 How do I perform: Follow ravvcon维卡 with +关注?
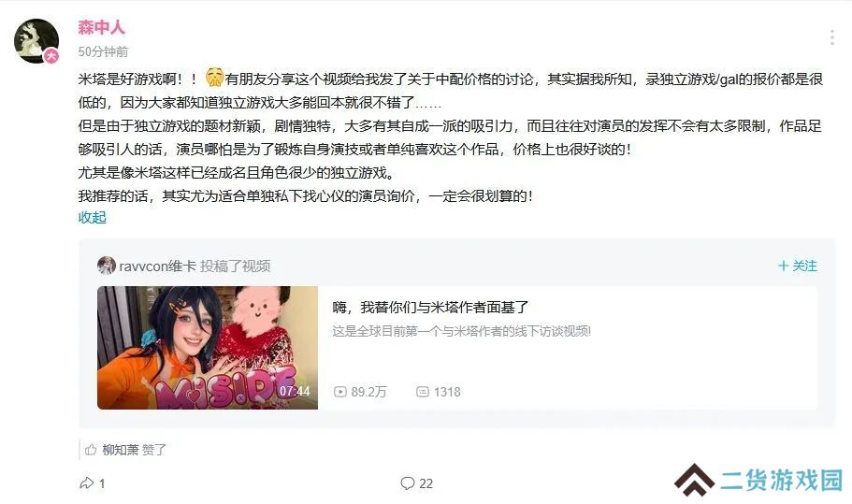pos(798,266)
